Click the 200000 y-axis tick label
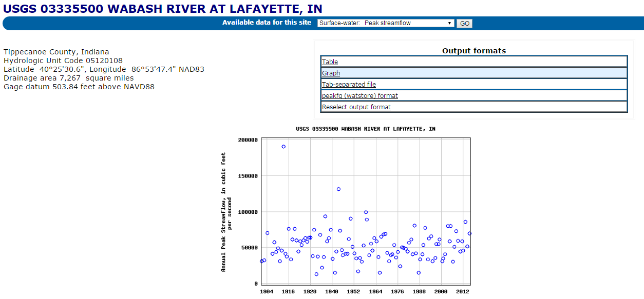 click(x=248, y=140)
